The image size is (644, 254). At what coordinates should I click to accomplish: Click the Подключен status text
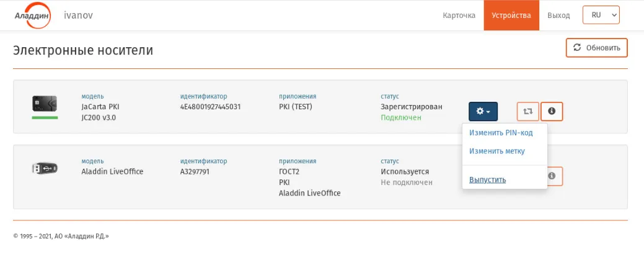click(x=401, y=118)
